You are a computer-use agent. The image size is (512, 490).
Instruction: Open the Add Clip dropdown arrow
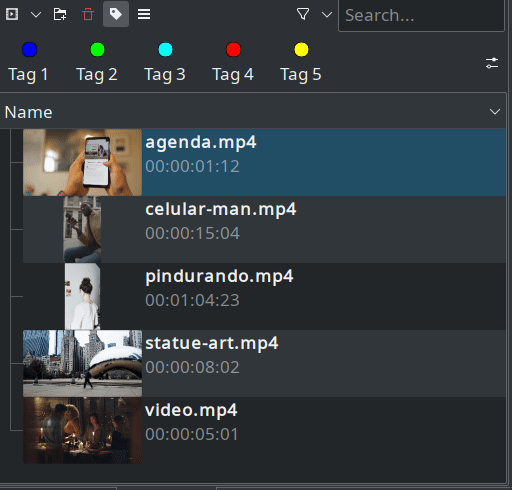tap(36, 15)
